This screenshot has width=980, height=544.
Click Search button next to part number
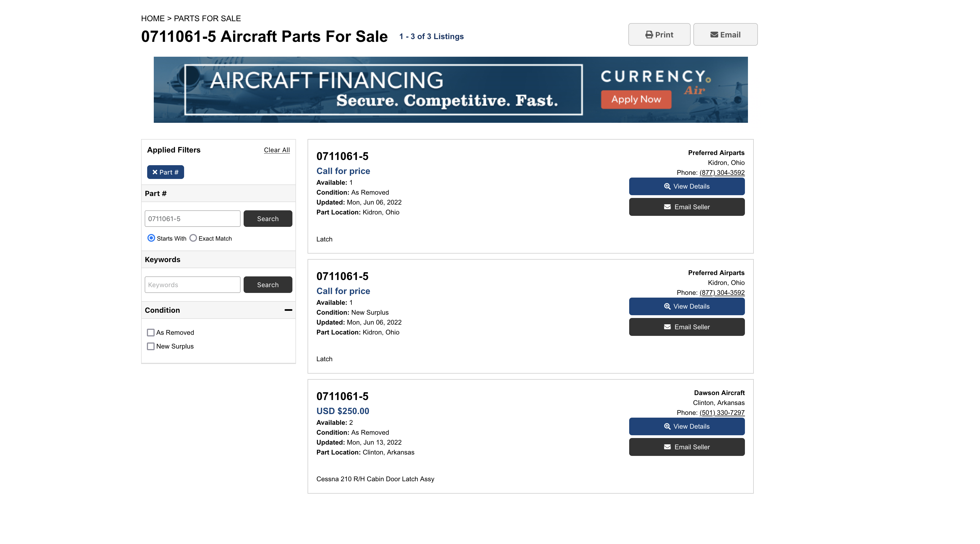(268, 219)
